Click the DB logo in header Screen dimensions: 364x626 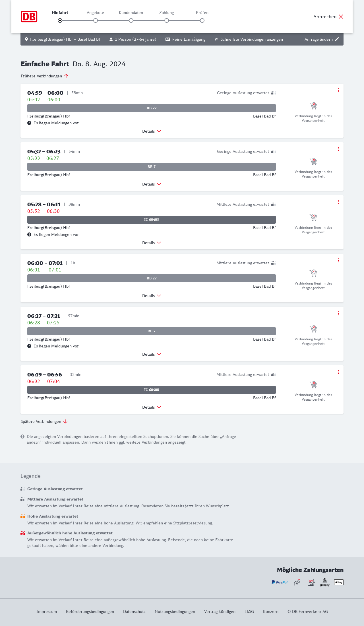click(x=29, y=17)
